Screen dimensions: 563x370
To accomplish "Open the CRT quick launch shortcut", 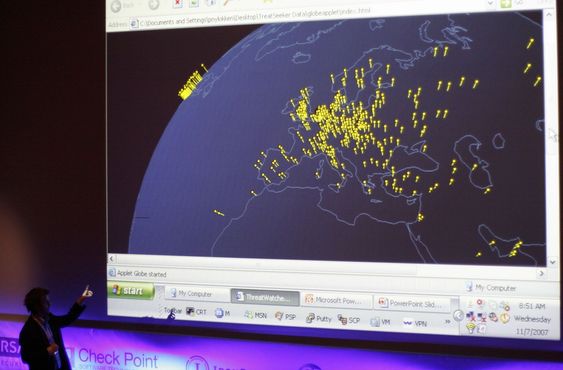I will pyautogui.click(x=196, y=311).
